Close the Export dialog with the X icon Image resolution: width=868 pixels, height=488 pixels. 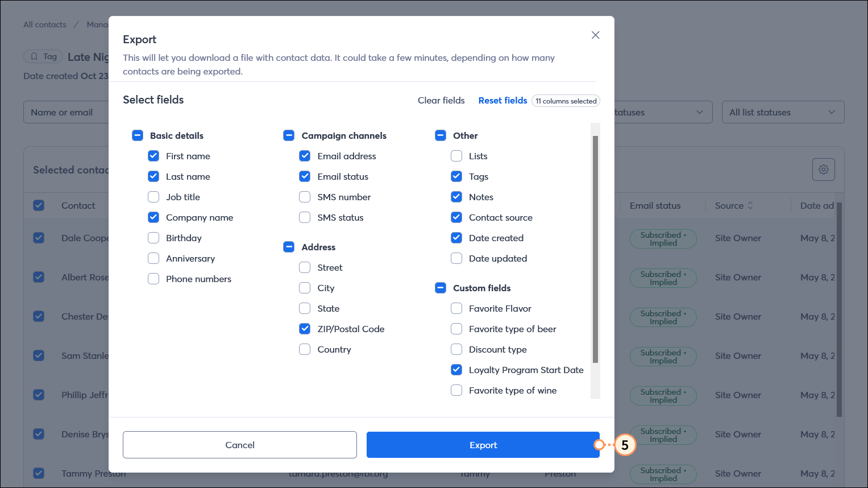coord(595,35)
